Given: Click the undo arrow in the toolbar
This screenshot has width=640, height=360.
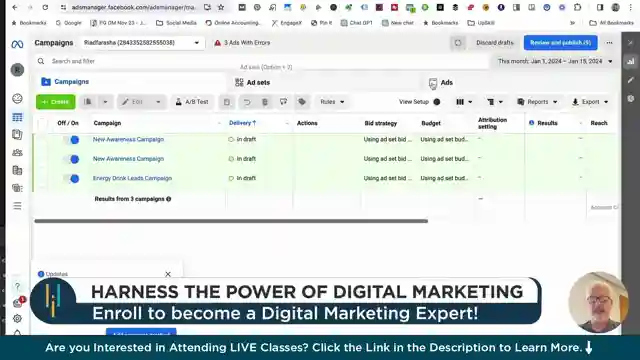Looking at the screenshot, I should [247, 102].
